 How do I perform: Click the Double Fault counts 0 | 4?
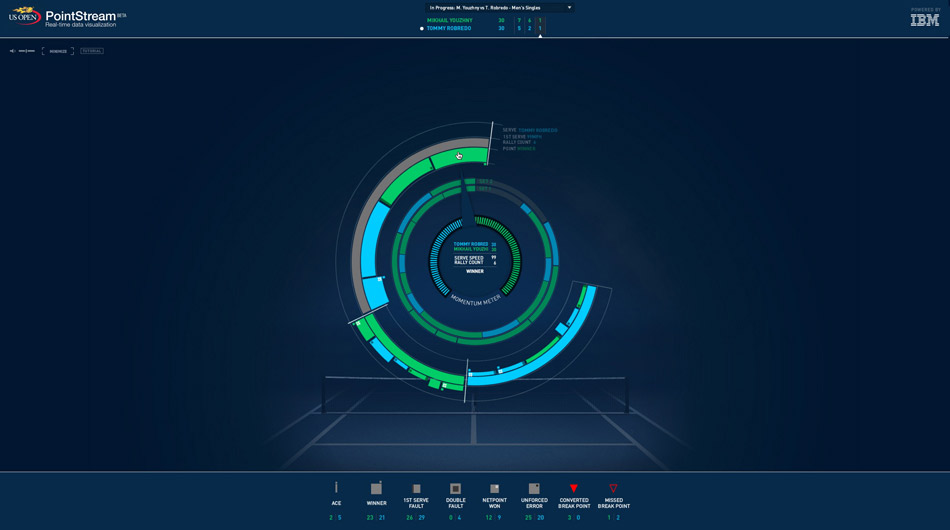click(x=455, y=518)
